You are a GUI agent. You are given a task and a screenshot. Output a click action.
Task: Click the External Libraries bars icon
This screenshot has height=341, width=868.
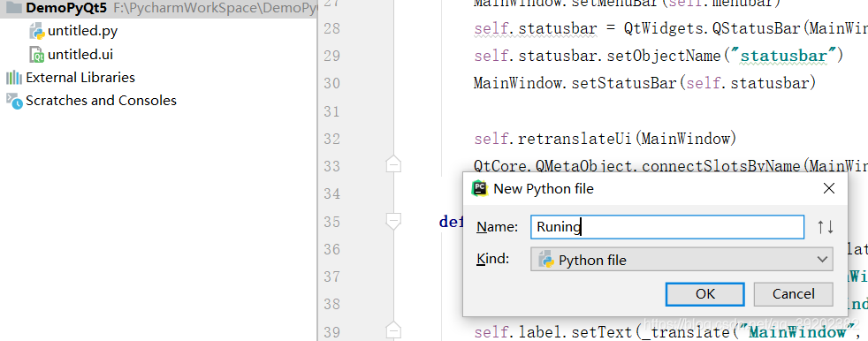coord(14,78)
